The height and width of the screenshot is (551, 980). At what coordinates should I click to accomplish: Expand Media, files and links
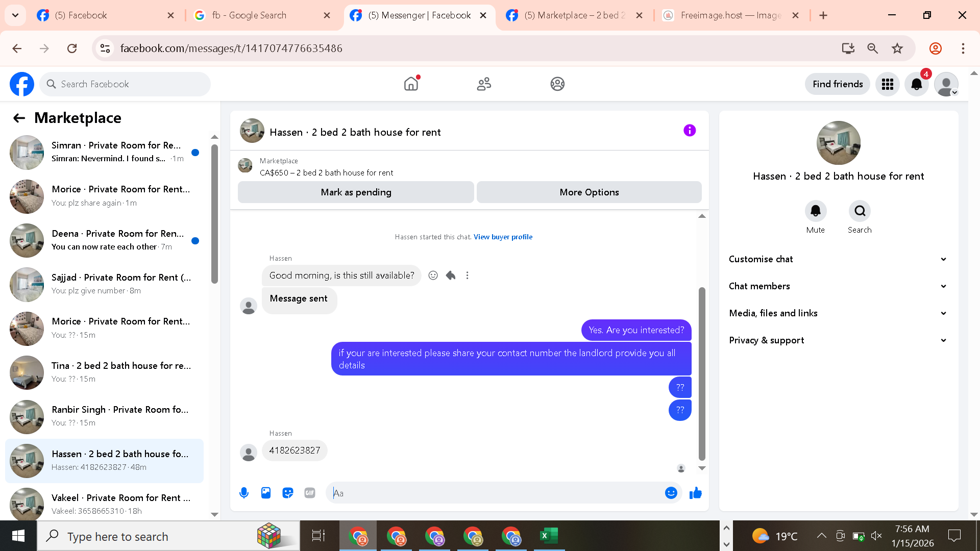(838, 313)
